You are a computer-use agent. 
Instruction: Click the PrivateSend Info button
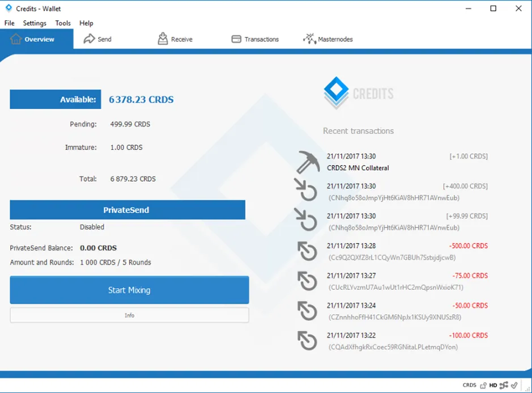coord(129,315)
